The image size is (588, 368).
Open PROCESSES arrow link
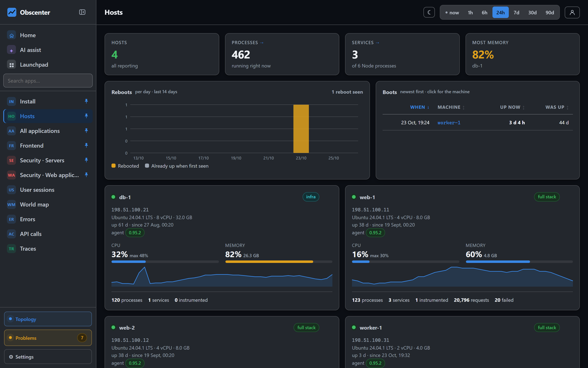[262, 43]
